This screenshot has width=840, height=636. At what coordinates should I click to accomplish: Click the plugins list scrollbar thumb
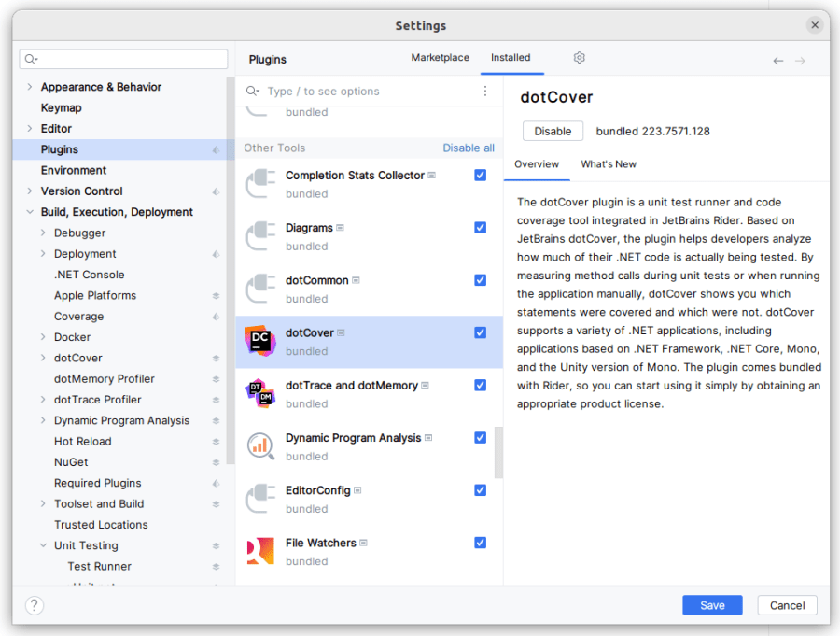click(x=498, y=452)
